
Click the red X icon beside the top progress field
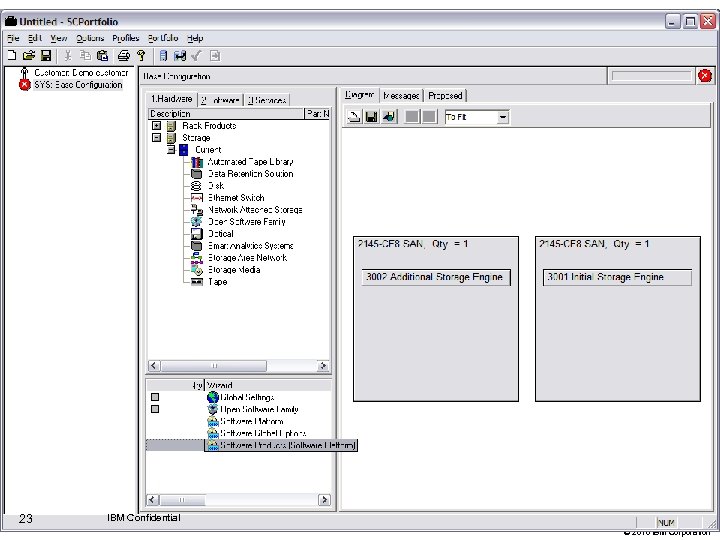click(x=704, y=76)
